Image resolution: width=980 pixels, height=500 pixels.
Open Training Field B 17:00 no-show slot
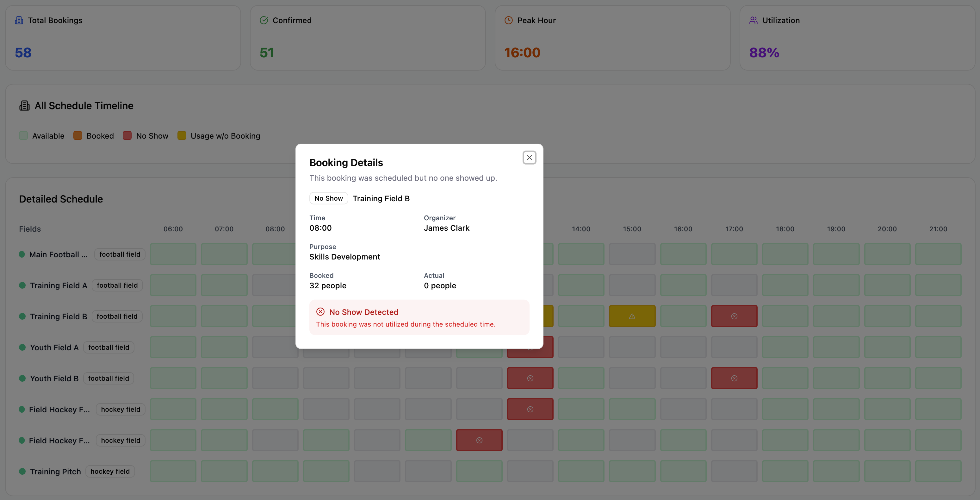coord(734,316)
